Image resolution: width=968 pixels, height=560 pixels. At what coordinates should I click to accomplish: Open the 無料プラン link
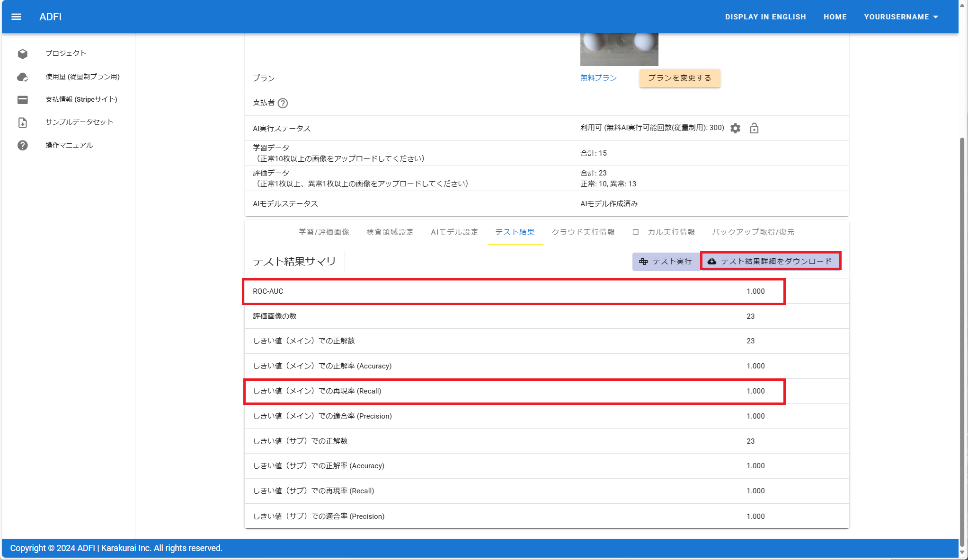point(598,78)
